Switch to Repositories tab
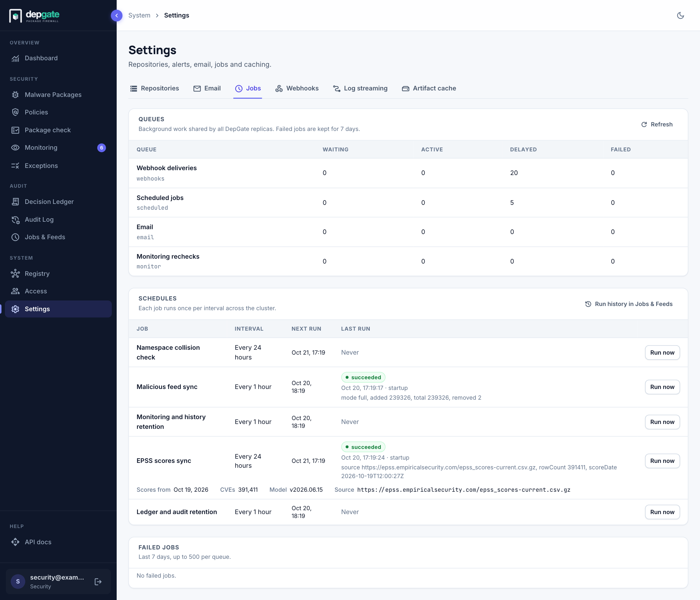The width and height of the screenshot is (700, 600). (x=154, y=88)
